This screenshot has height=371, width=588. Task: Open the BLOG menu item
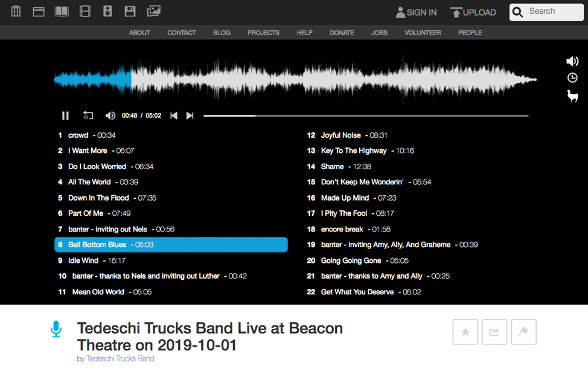(222, 33)
